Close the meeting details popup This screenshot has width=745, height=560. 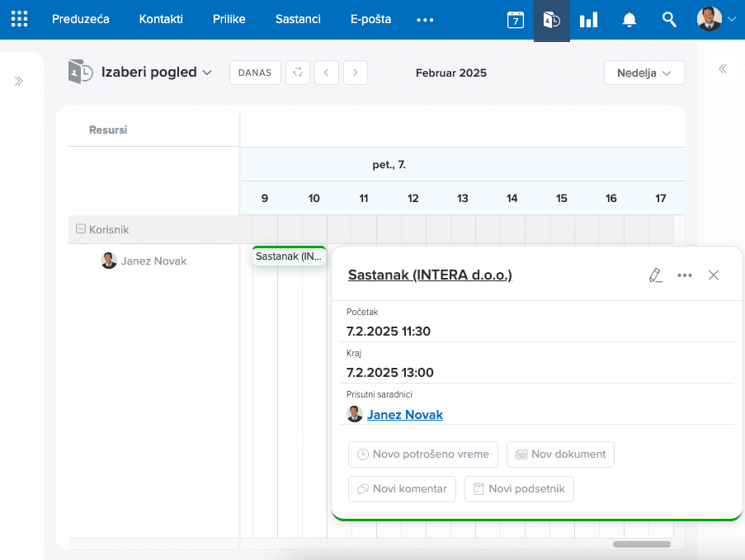click(713, 275)
